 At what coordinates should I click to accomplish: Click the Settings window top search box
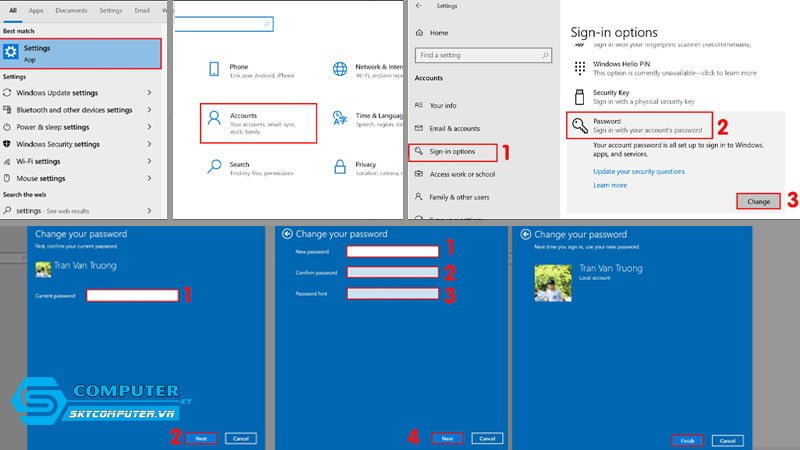[223, 24]
